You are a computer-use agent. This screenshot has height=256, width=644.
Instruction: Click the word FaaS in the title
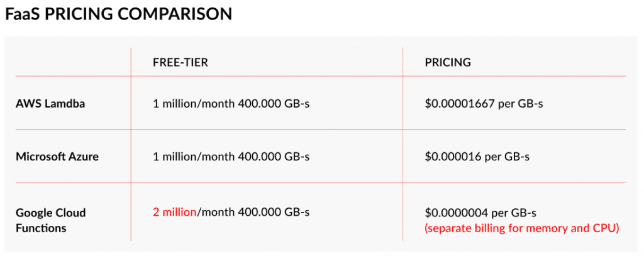(22, 14)
